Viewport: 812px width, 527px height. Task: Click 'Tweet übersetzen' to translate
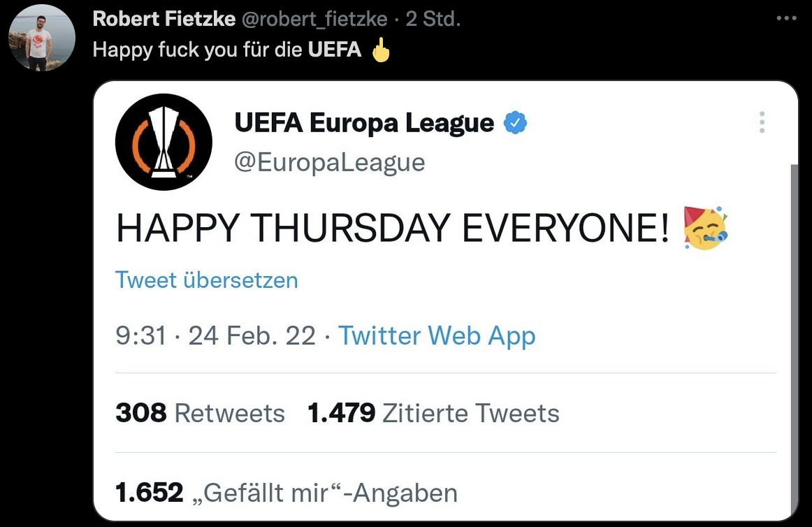207,280
